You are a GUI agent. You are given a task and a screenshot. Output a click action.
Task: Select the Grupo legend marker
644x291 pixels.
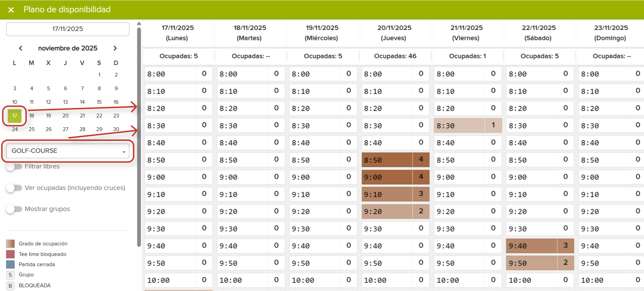[10, 275]
